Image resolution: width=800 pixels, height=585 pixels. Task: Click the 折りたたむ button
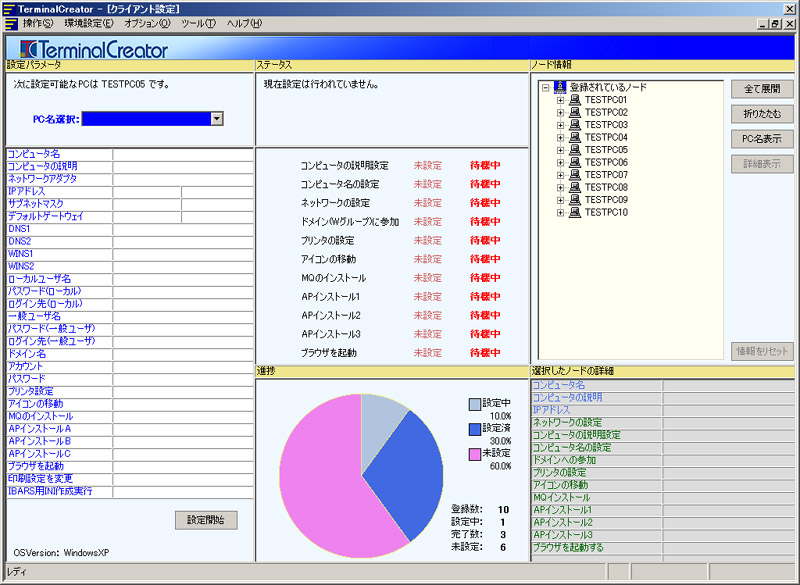762,114
